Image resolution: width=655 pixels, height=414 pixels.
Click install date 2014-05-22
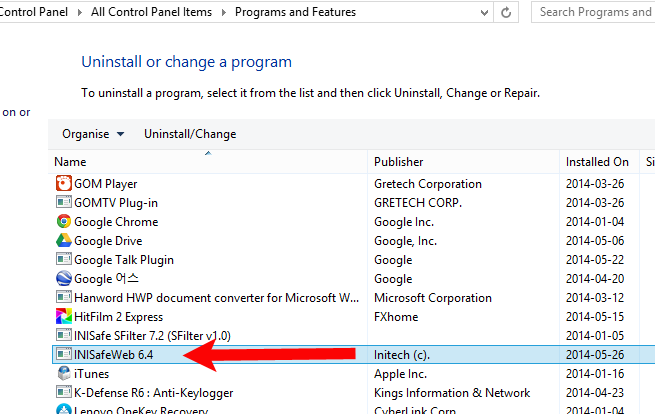click(x=595, y=260)
